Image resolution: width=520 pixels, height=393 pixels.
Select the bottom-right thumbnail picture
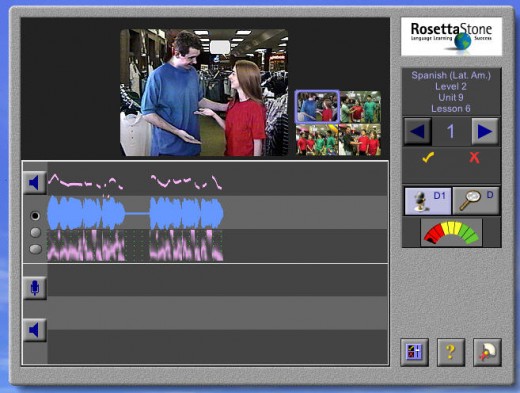pyautogui.click(x=360, y=139)
